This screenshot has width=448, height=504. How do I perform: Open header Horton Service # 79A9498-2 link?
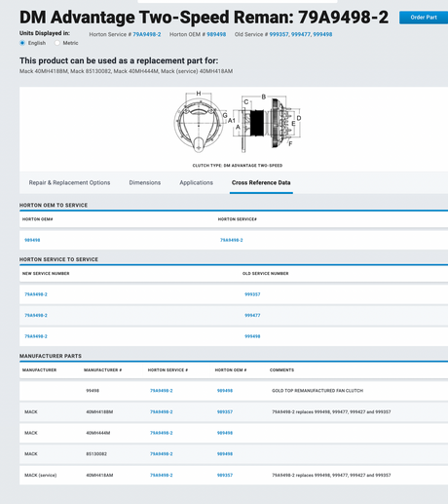coord(147,34)
